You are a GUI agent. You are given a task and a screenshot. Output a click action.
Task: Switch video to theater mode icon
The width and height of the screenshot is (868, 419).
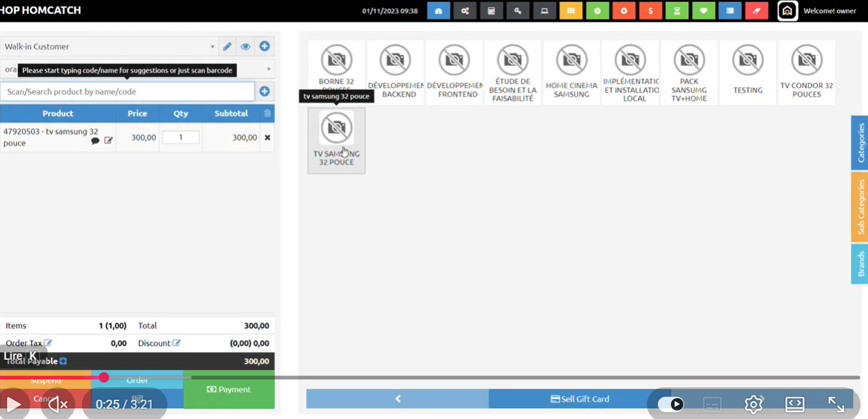point(795,405)
